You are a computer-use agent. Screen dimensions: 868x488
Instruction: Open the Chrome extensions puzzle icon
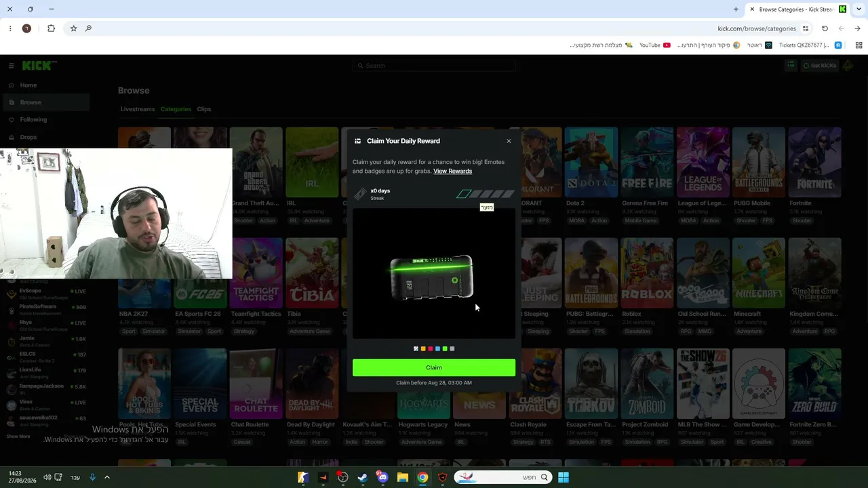coord(51,28)
